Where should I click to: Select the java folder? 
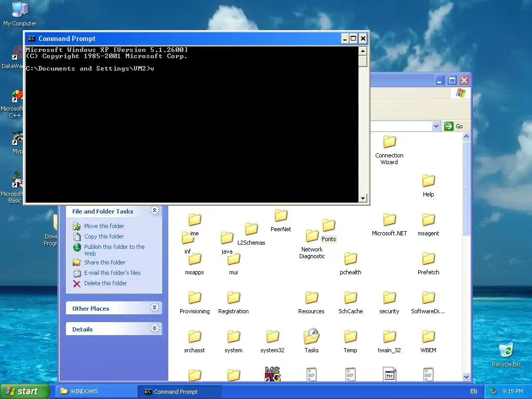coord(227,243)
